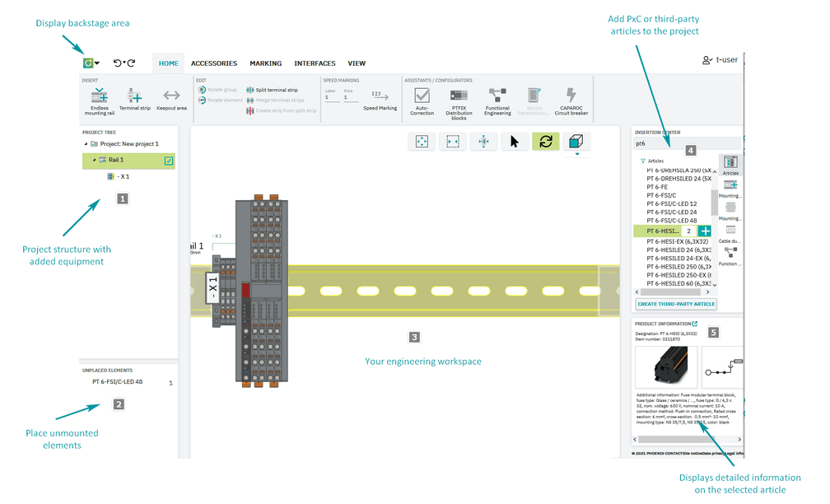The height and width of the screenshot is (504, 830).
Task: Expand the dropdown below the 3D cube
Action: 577,154
